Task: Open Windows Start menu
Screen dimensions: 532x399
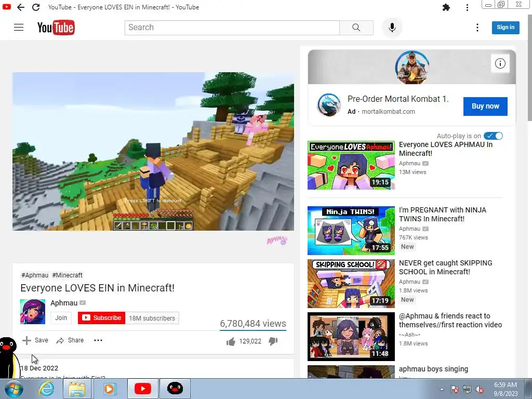Action: pyautogui.click(x=14, y=389)
